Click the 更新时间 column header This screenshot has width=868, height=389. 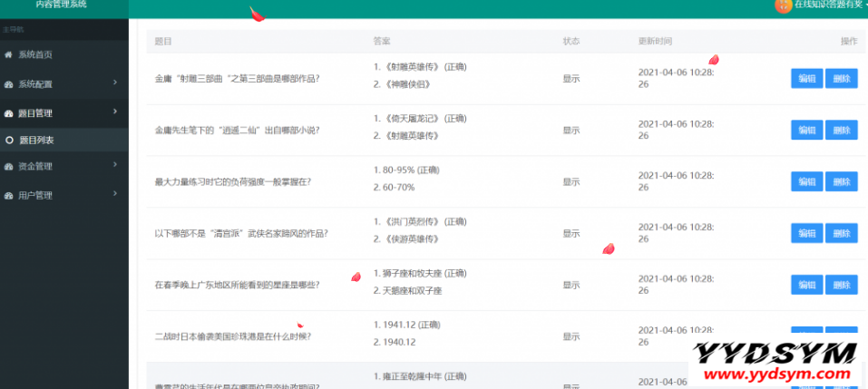click(657, 42)
